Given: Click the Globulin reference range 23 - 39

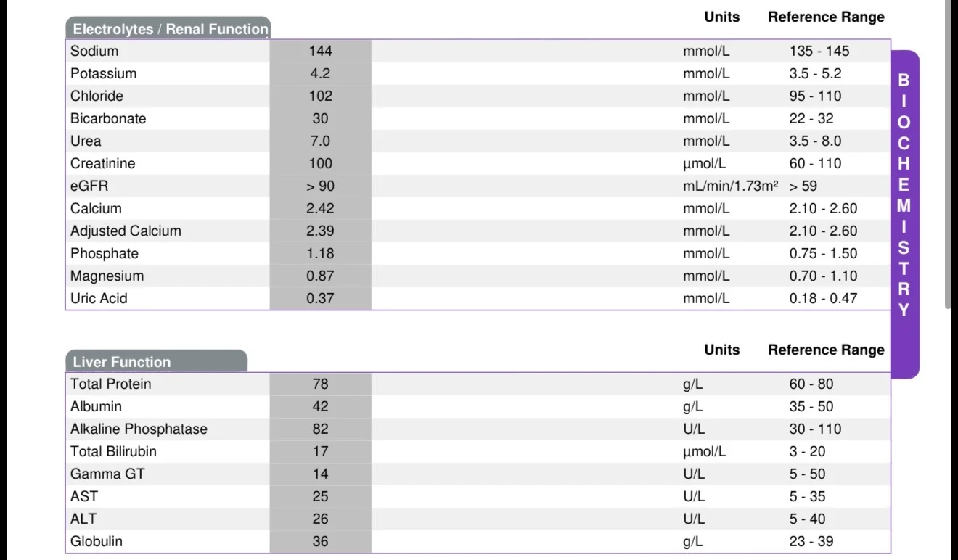Looking at the screenshot, I should coord(811,541).
